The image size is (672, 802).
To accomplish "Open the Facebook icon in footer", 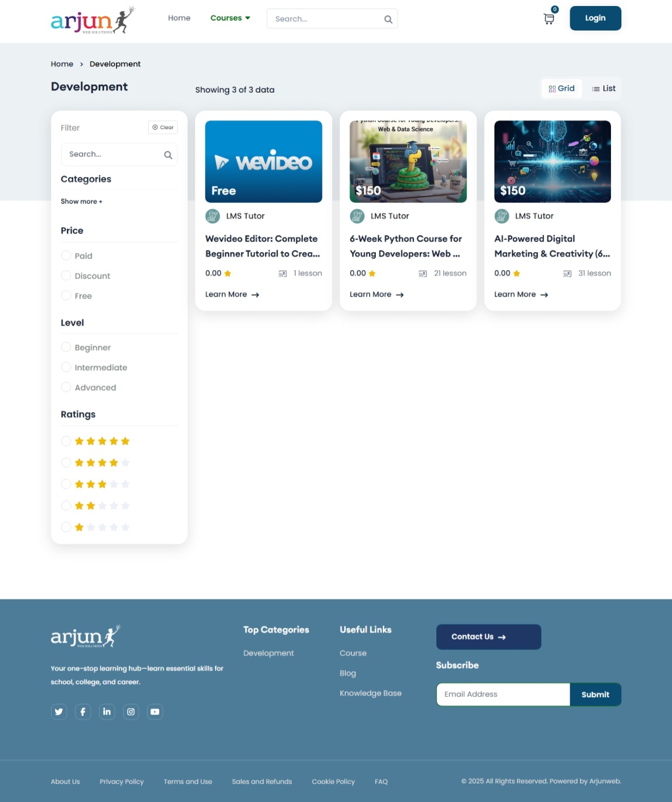I will pos(83,712).
